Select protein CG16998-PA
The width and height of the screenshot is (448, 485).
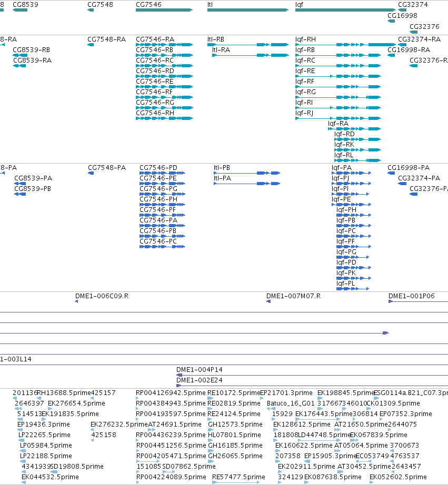coord(409,168)
